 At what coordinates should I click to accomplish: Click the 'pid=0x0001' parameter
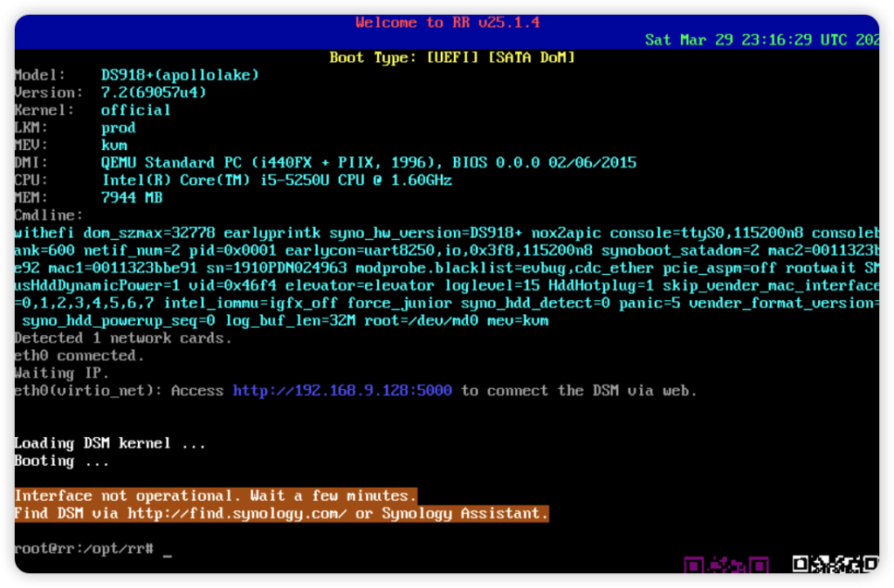point(232,250)
